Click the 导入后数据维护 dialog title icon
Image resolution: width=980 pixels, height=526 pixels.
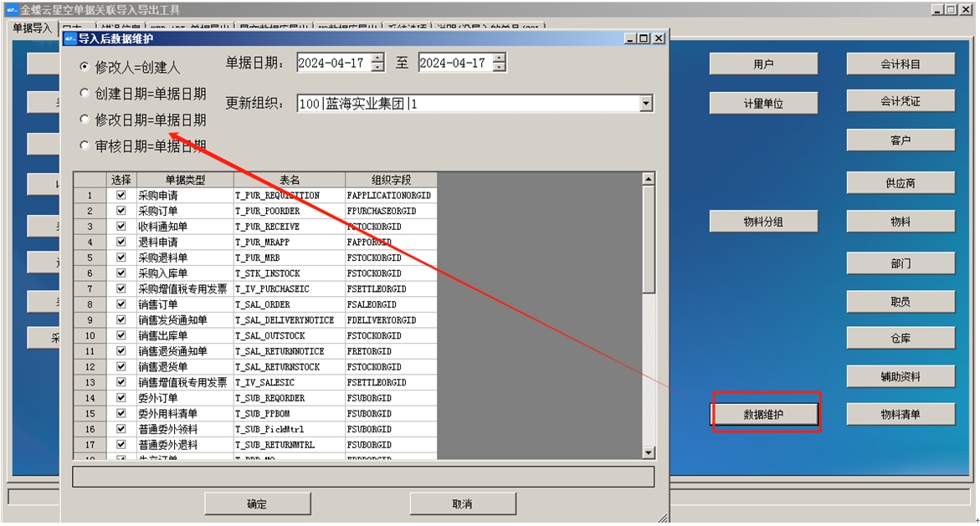pyautogui.click(x=70, y=38)
